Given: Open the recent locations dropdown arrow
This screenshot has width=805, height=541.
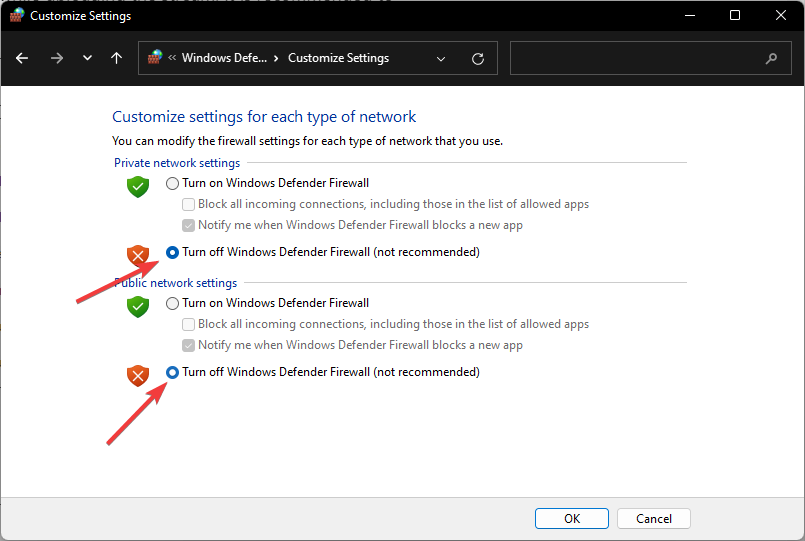Looking at the screenshot, I should (87, 58).
